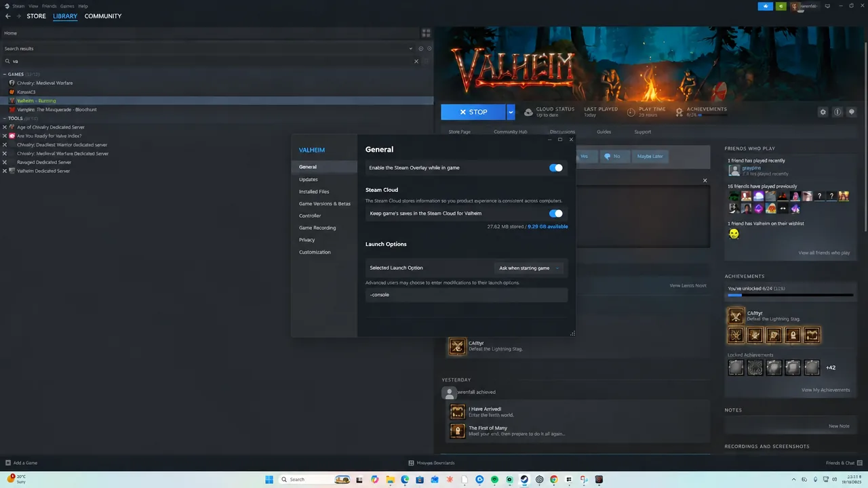Open View all friends who play link
Image resolution: width=868 pixels, height=488 pixels.
point(824,253)
